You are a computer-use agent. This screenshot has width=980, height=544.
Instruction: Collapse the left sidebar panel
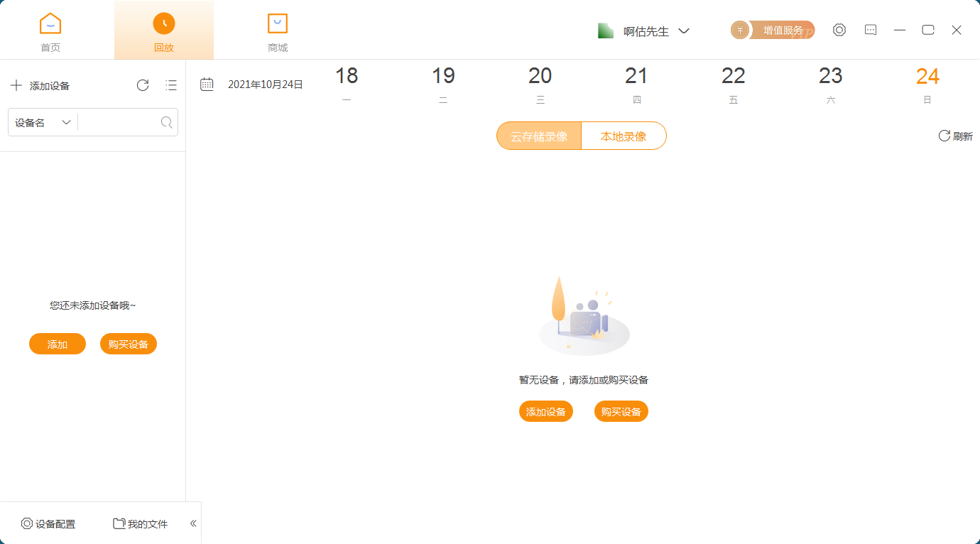pos(193,523)
